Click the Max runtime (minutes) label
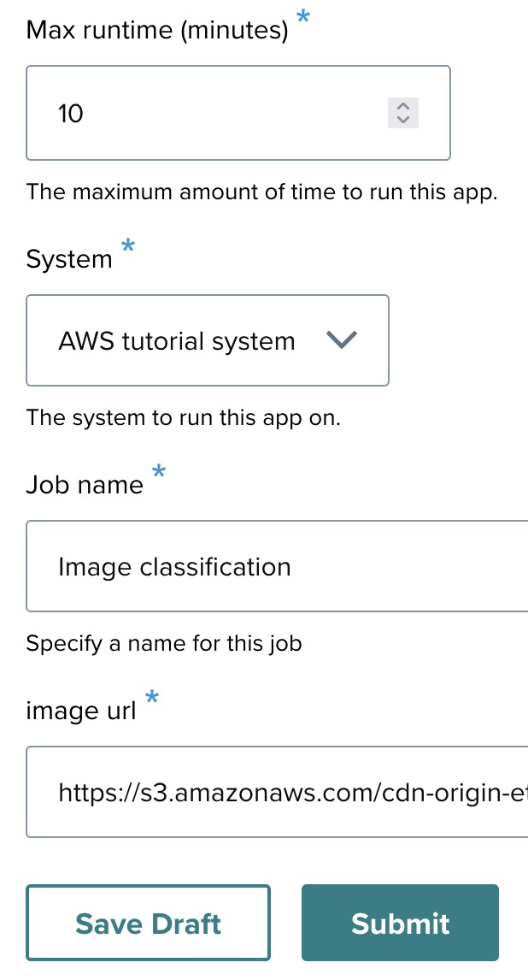528x980 pixels. click(157, 32)
